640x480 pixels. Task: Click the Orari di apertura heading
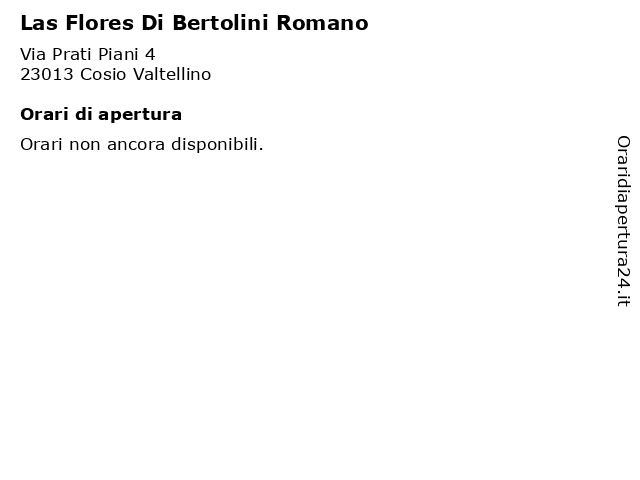click(x=101, y=115)
